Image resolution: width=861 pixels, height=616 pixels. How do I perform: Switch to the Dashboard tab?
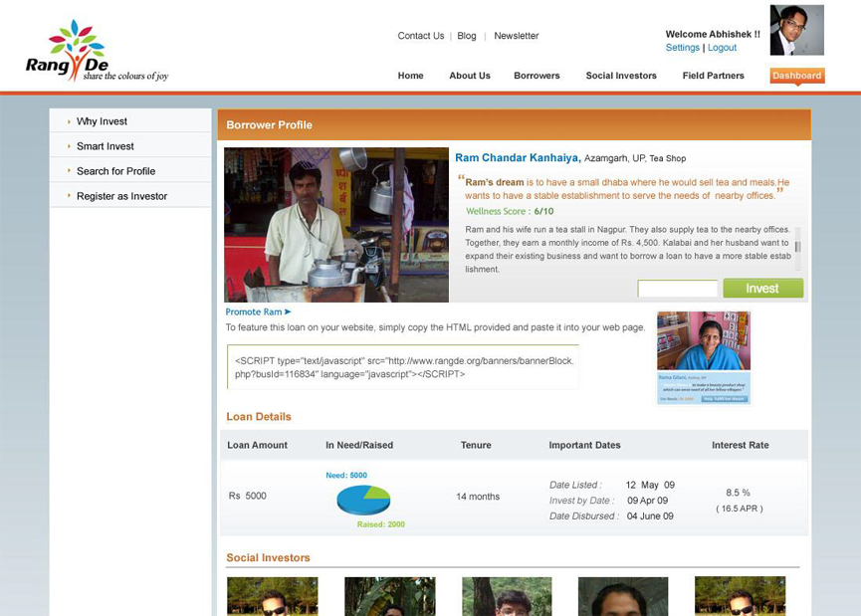tap(796, 76)
